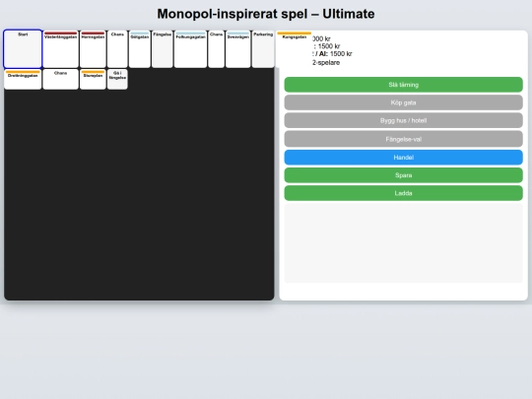Select the Folkungagatan street tile
The height and width of the screenshot is (399, 532).
coord(190,49)
